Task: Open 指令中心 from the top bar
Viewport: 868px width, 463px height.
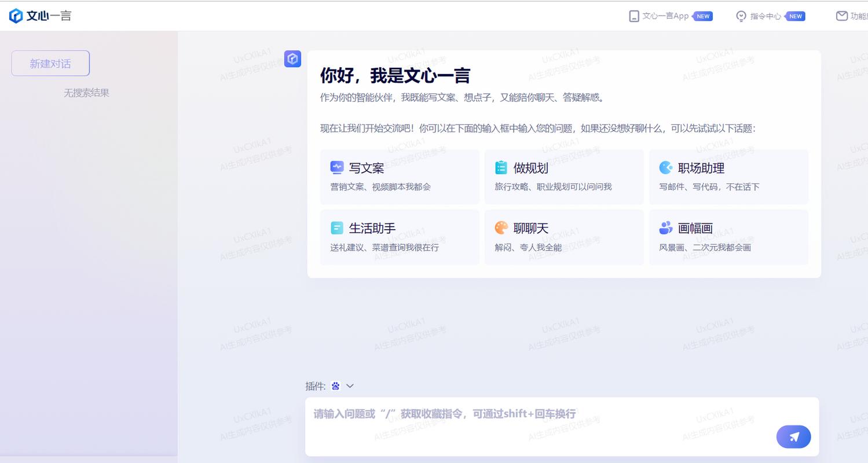Action: pyautogui.click(x=766, y=16)
